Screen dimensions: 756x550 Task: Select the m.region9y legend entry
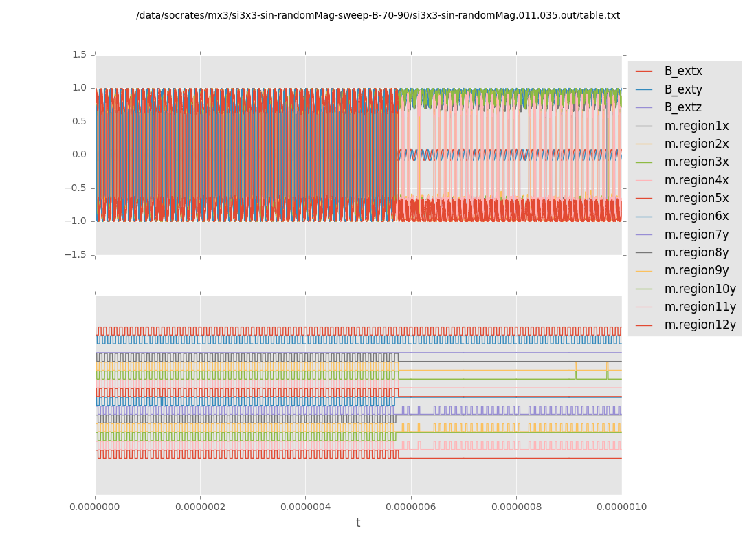tap(696, 271)
